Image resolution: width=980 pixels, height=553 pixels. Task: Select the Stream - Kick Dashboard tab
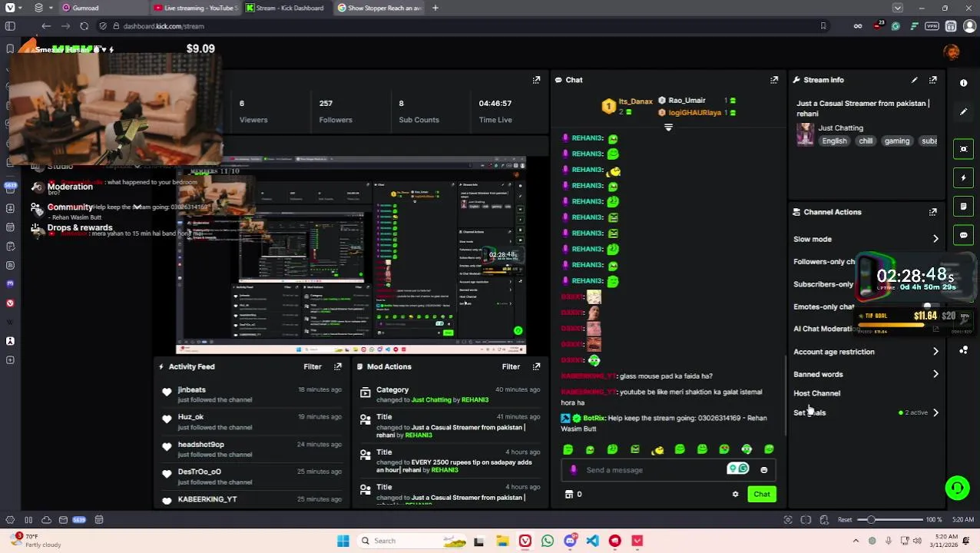tap(288, 8)
